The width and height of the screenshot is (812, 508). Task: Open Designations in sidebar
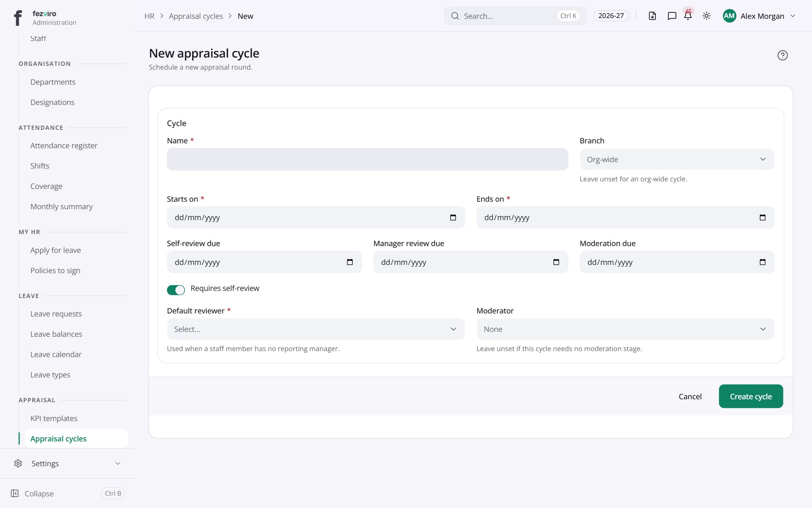pos(52,102)
